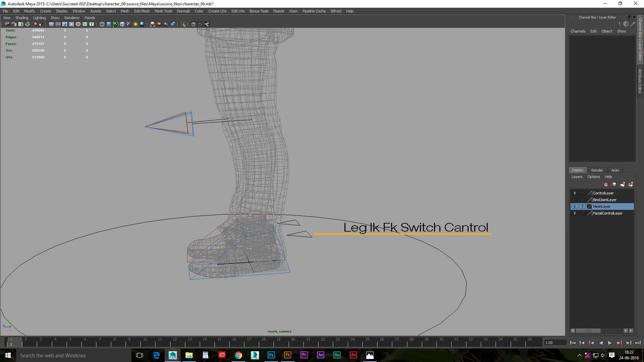Hide the FacialControlLayer
This screenshot has height=362, width=644.
coord(575,213)
